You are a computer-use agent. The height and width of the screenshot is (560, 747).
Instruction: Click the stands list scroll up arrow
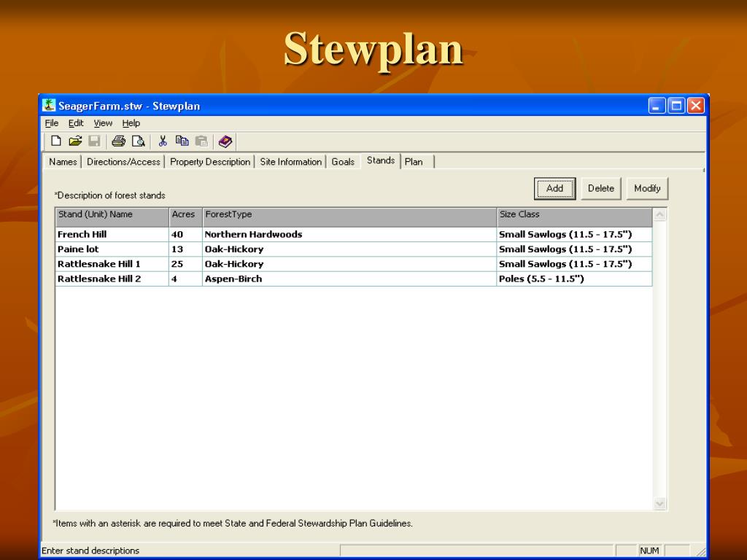point(659,215)
